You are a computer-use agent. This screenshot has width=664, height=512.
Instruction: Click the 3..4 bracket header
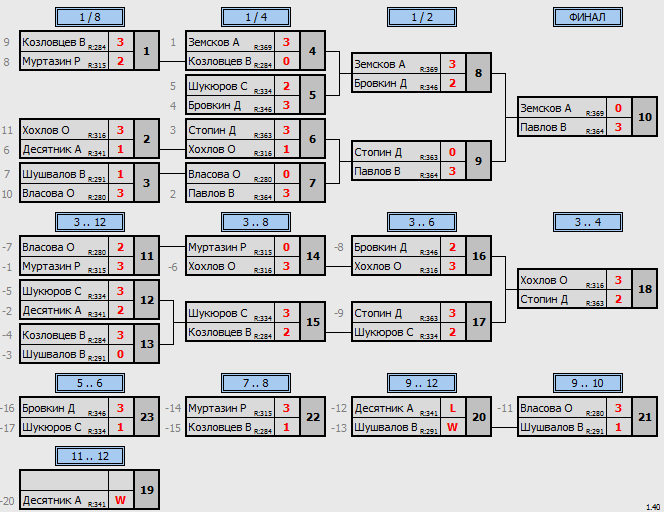coord(588,222)
